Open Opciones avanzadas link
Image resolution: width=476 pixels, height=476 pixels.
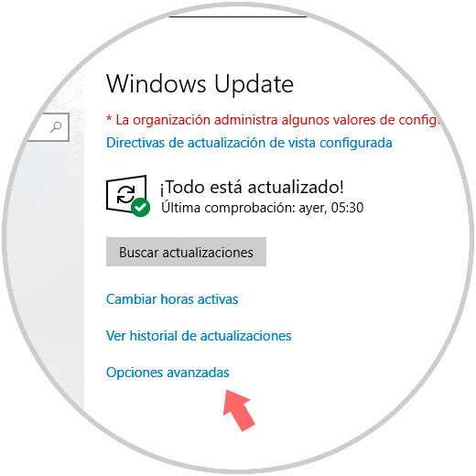click(168, 373)
